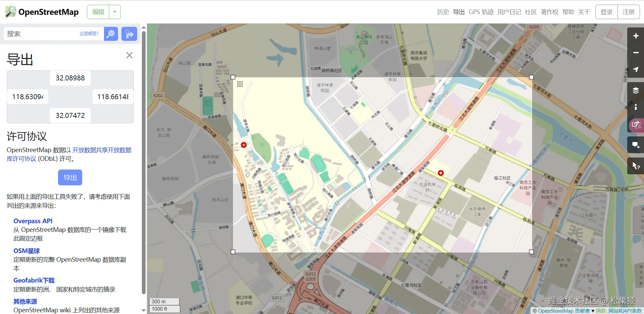Click the sidebar scrollbar up arrow
This screenshot has width=644, height=314.
tap(144, 27)
